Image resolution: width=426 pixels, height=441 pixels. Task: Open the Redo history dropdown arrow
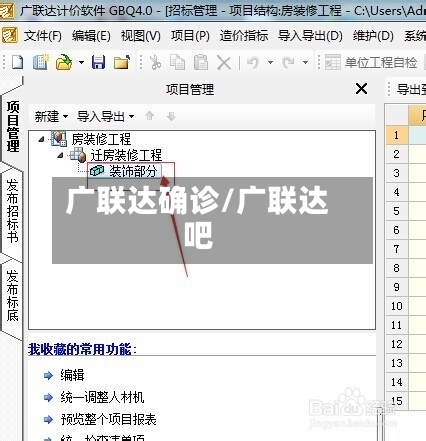pyautogui.click(x=305, y=62)
